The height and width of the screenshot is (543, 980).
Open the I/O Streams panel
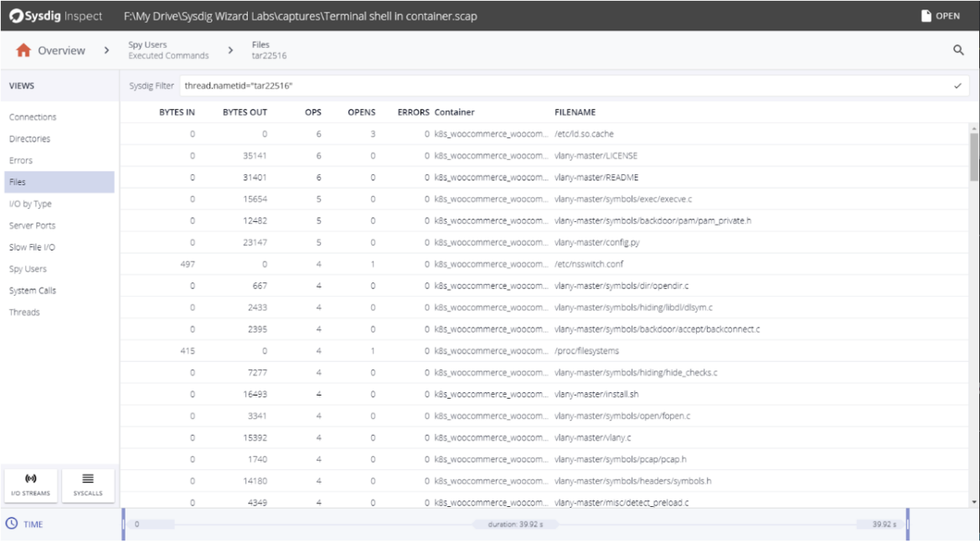[x=31, y=485]
